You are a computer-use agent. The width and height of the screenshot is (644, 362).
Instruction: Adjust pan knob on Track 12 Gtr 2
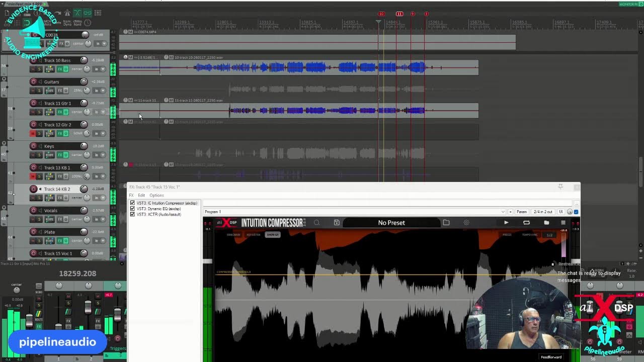87,133
